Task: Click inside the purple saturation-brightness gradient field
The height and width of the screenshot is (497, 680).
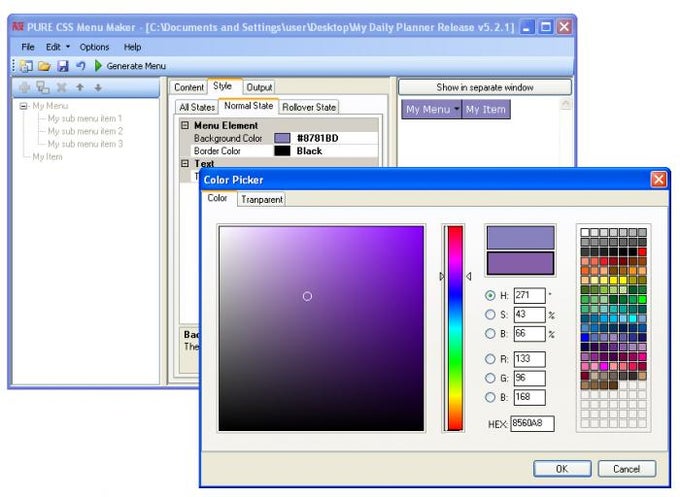Action: pyautogui.click(x=321, y=328)
